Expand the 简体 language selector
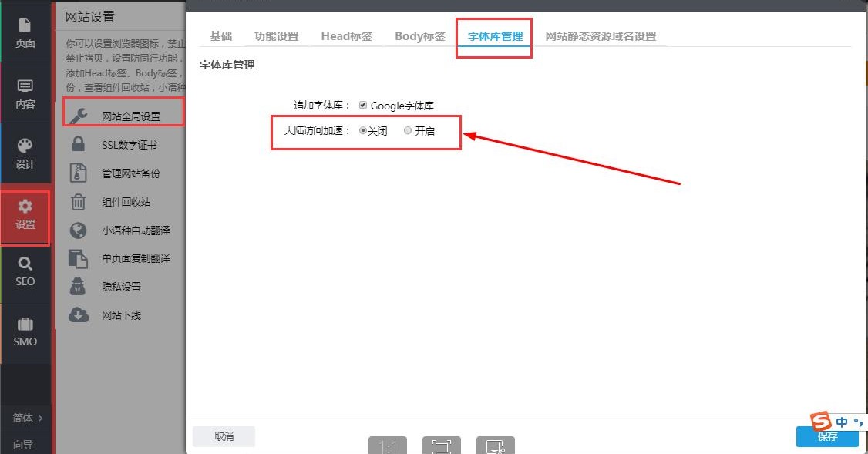The height and width of the screenshot is (454, 868). click(x=27, y=418)
